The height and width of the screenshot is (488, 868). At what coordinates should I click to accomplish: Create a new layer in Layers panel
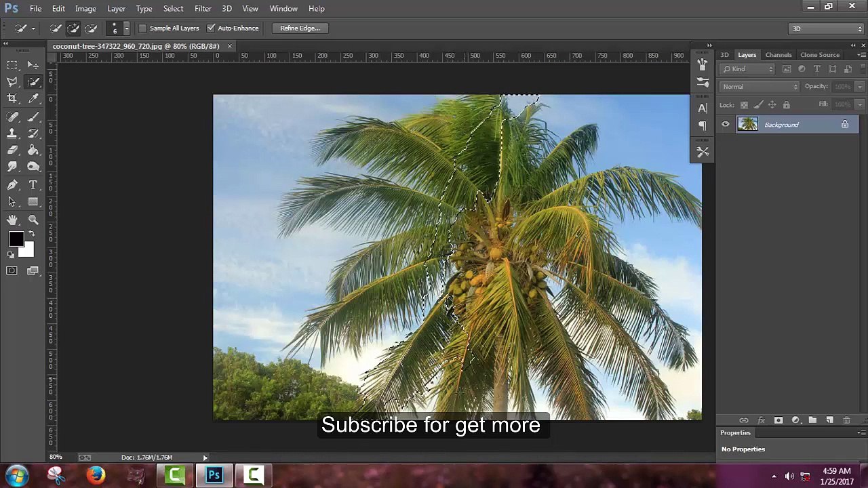[x=829, y=420]
